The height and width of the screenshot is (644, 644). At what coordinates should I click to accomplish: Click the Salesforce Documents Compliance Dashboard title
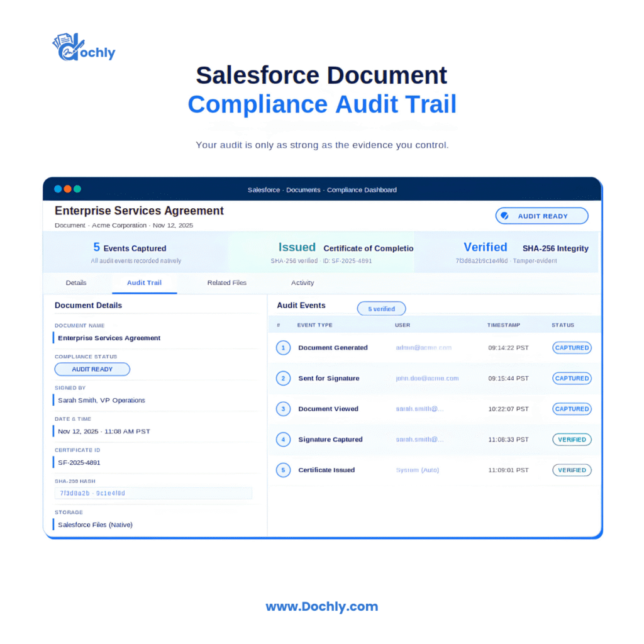(322, 190)
